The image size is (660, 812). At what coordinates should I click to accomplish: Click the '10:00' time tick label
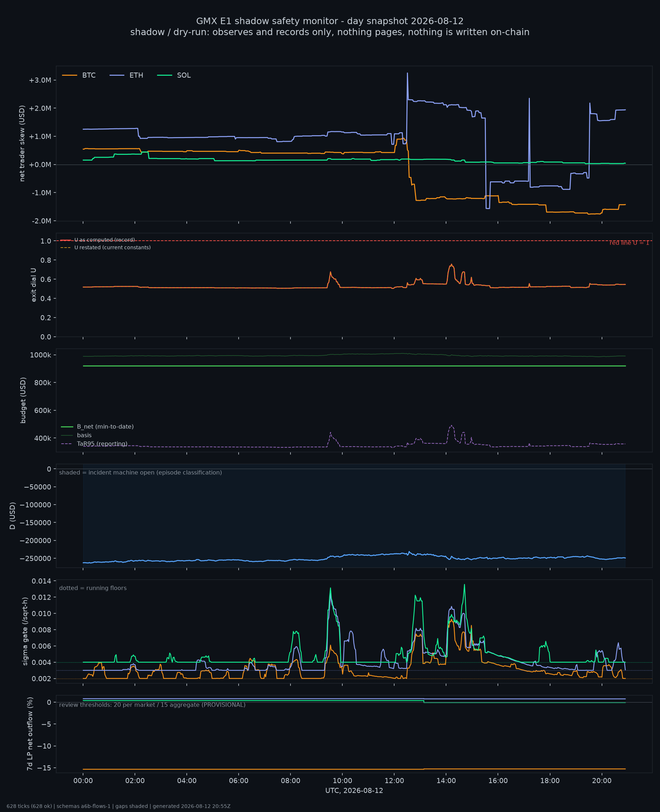point(343,781)
